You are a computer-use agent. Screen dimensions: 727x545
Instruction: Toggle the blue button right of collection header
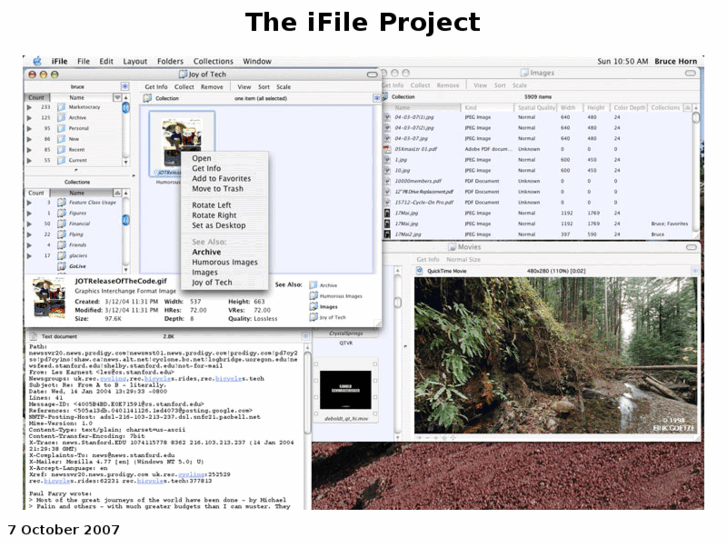(376, 98)
